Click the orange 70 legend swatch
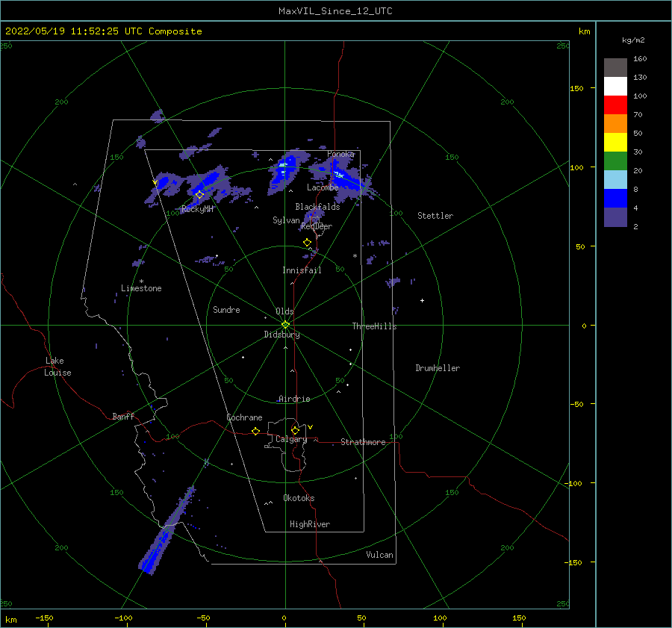This screenshot has height=628, width=672. click(615, 123)
